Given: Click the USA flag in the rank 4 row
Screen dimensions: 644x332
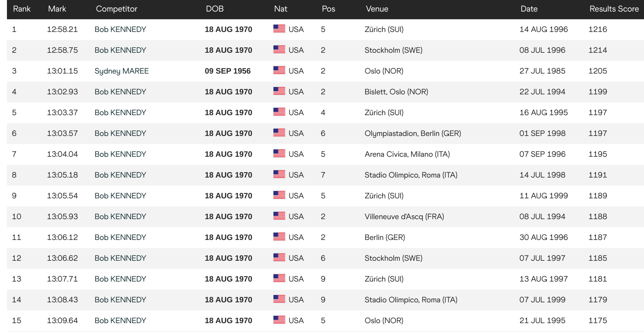Looking at the screenshot, I should [x=279, y=91].
